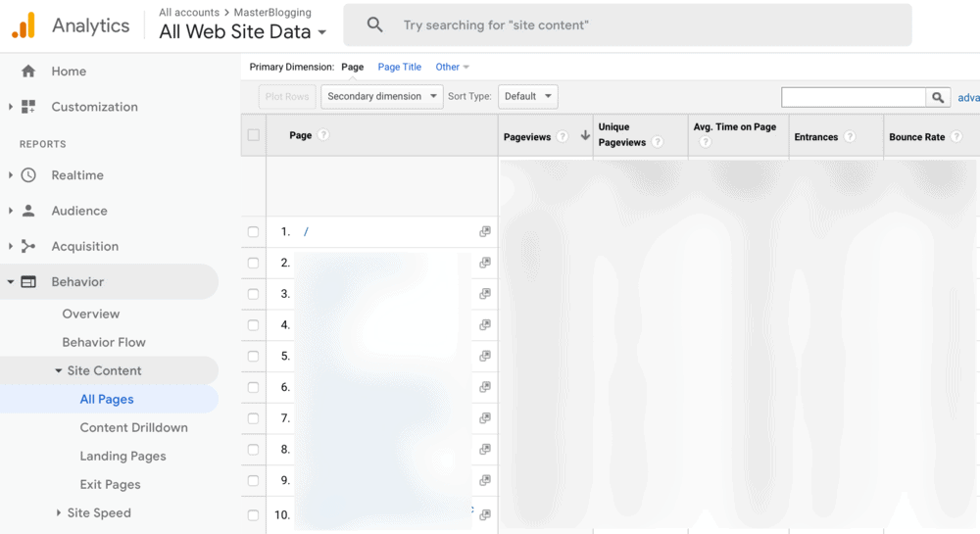Check the checkbox for row 7

coord(253,417)
